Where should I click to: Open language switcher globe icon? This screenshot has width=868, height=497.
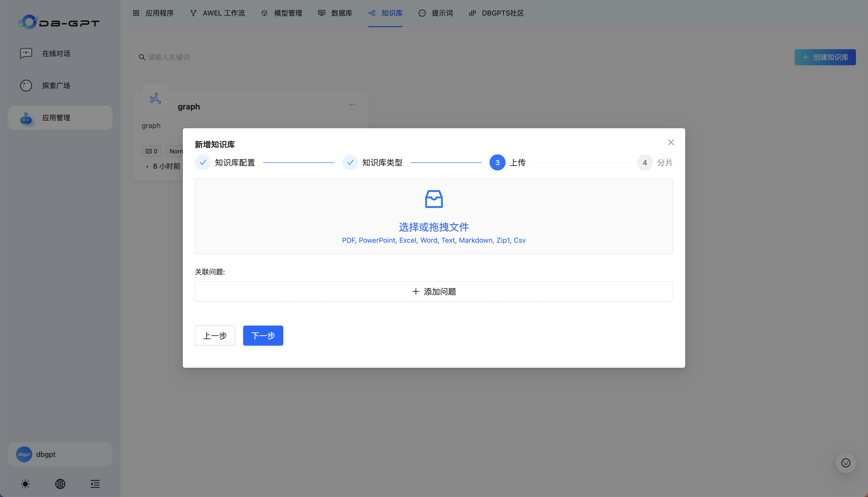(60, 484)
